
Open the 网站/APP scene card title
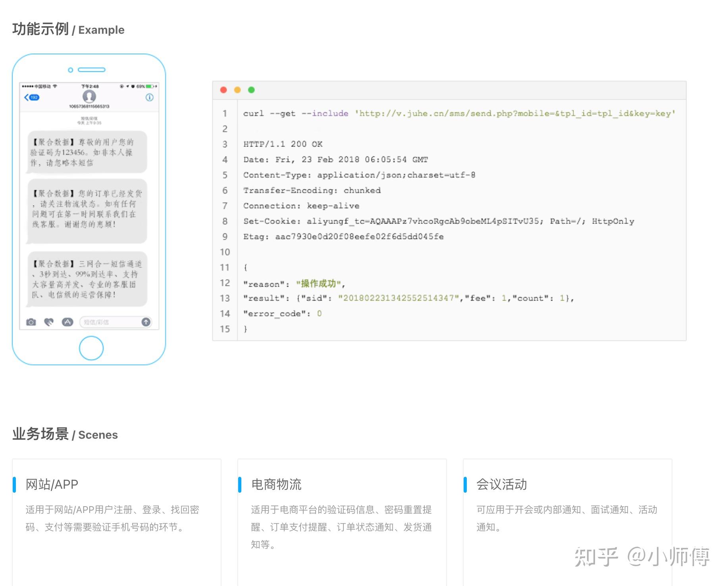pos(52,484)
